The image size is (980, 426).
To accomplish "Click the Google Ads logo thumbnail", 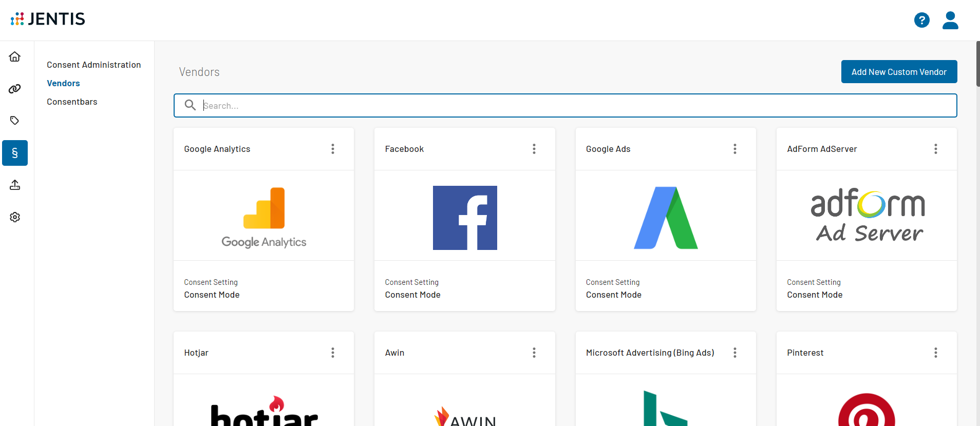I will (x=666, y=218).
